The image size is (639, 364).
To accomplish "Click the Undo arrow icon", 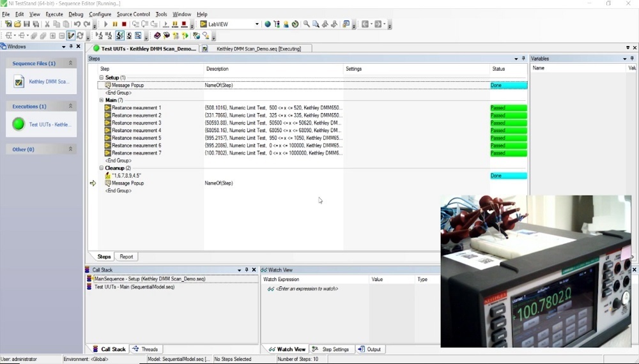I will point(77,24).
